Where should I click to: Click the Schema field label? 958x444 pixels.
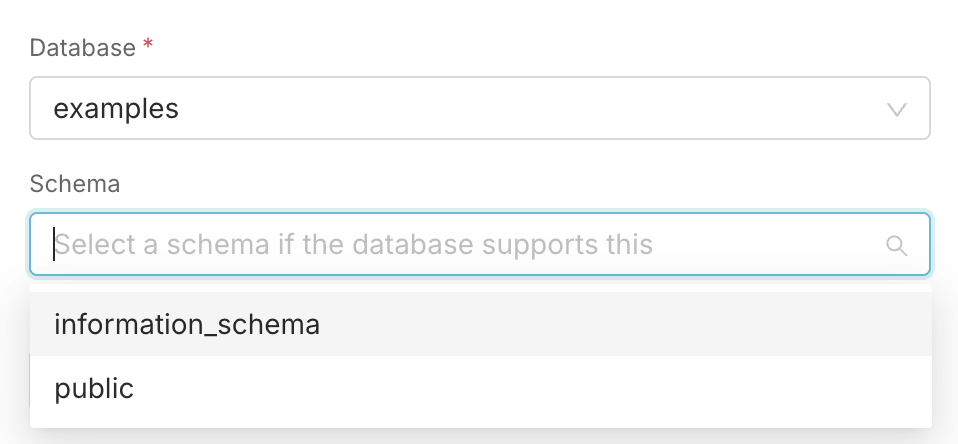pos(75,184)
